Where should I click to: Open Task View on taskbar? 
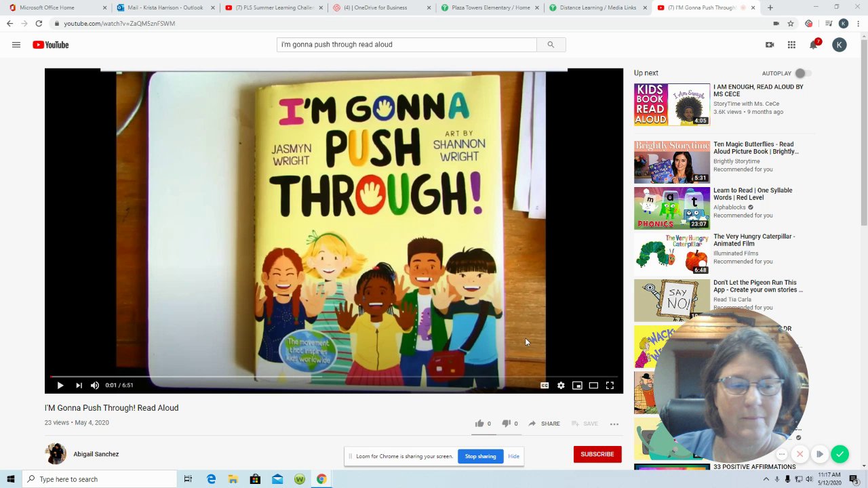click(x=189, y=479)
